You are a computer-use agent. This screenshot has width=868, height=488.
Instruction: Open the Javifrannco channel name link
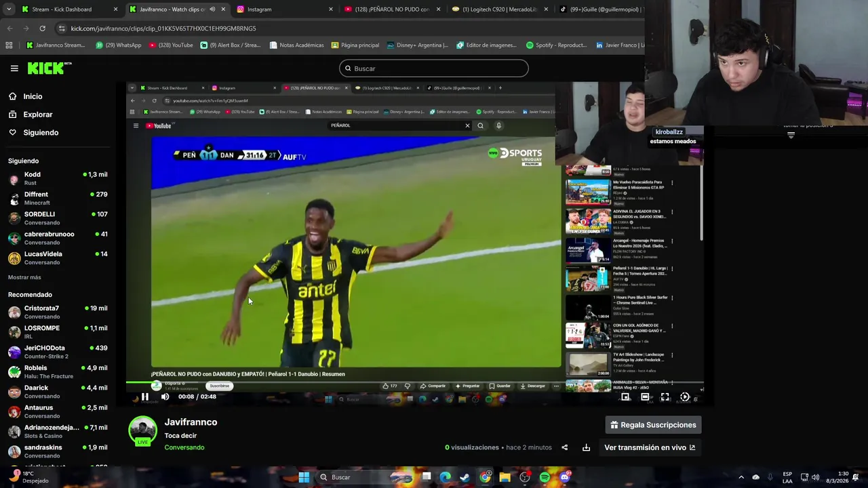191,422
